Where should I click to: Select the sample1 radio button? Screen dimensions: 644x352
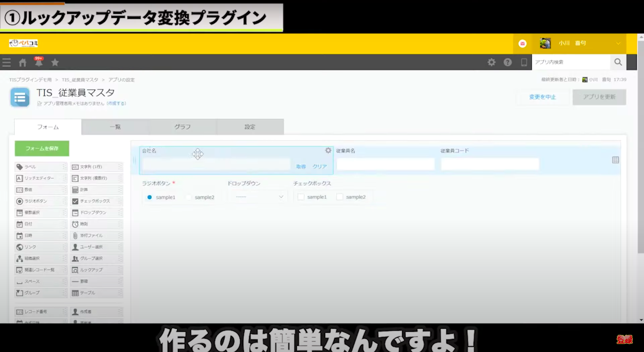click(x=150, y=197)
